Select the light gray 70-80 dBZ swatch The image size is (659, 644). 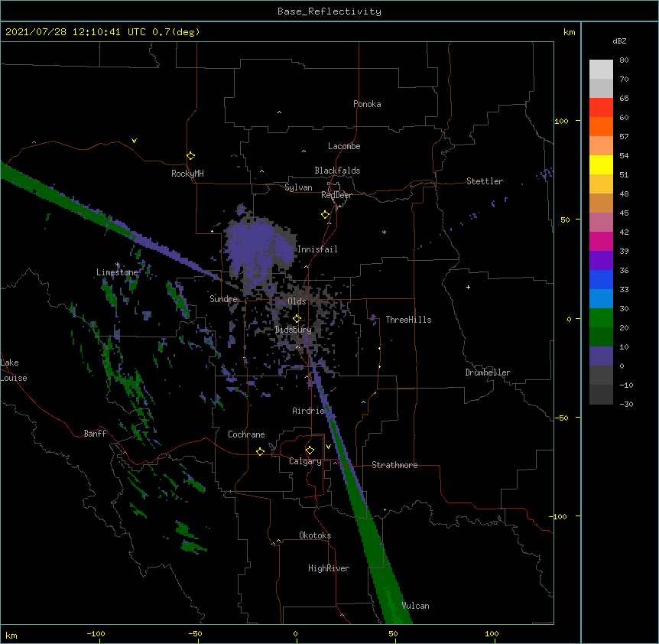[x=601, y=69]
